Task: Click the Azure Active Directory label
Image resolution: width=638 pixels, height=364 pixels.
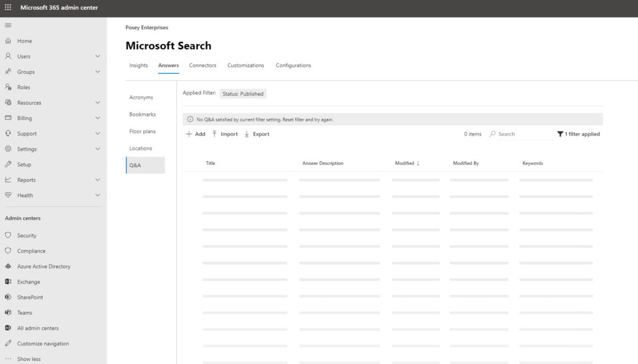Action: [x=44, y=266]
